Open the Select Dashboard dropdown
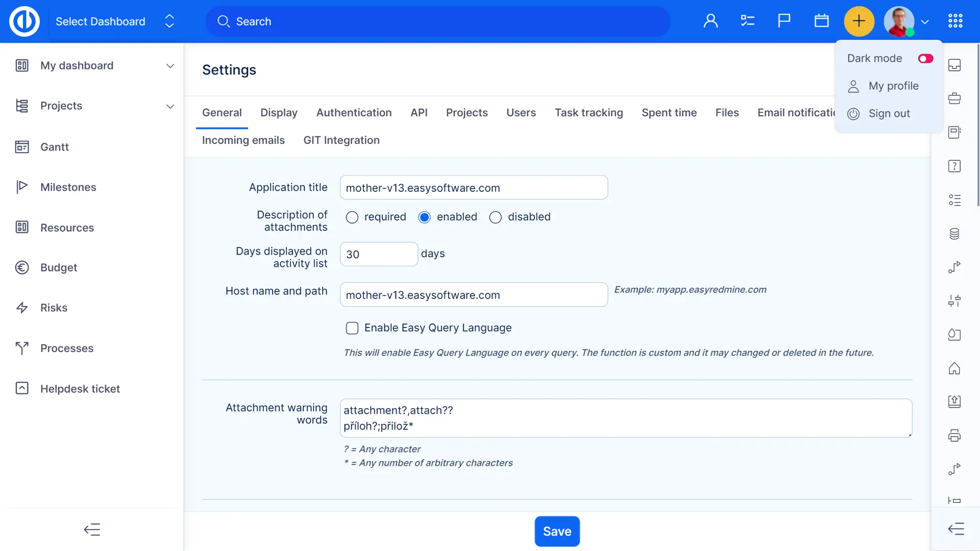 coord(115,21)
